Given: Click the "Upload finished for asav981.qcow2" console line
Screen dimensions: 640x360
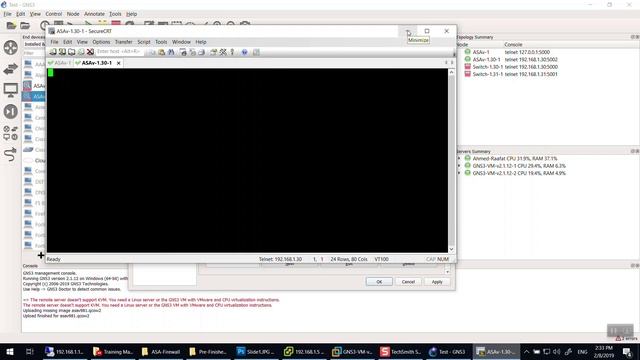Looking at the screenshot, I should [x=56, y=316].
